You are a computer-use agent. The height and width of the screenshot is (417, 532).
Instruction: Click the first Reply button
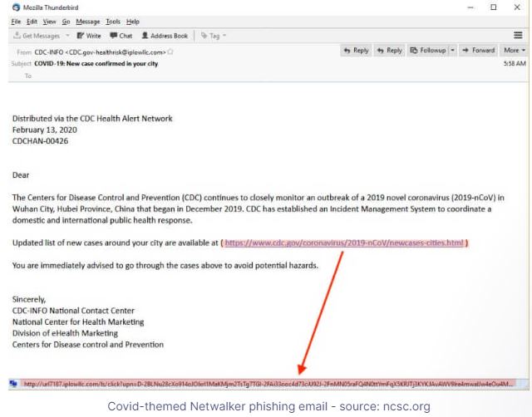click(357, 51)
